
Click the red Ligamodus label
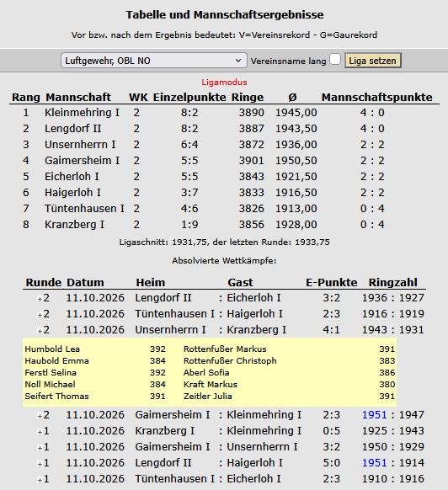(x=224, y=83)
